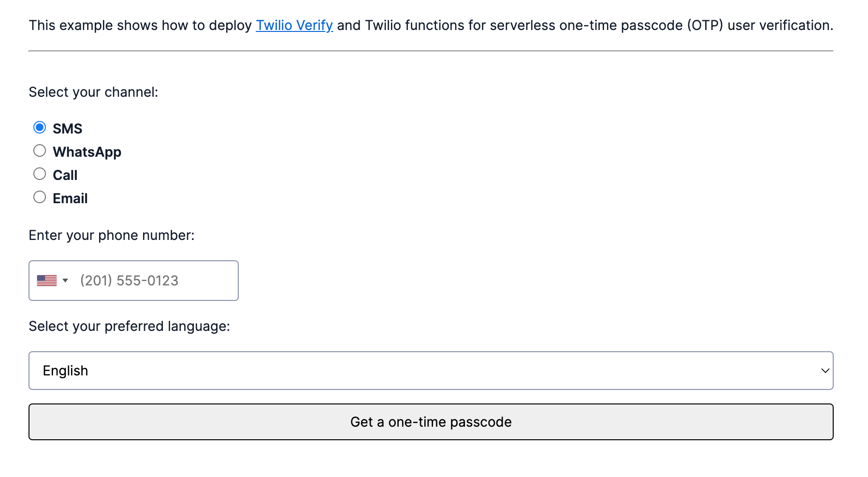868x477 pixels.
Task: Click the bold WhatsApp label text
Action: point(87,152)
